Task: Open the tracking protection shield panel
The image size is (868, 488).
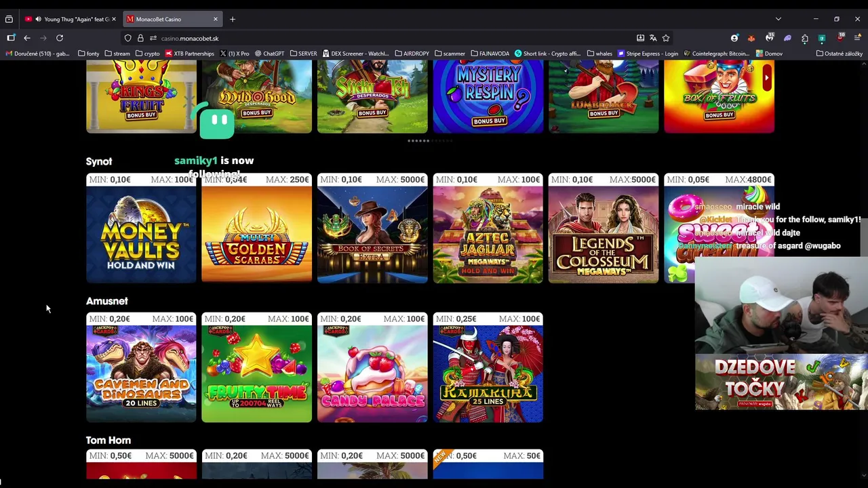Action: click(128, 38)
